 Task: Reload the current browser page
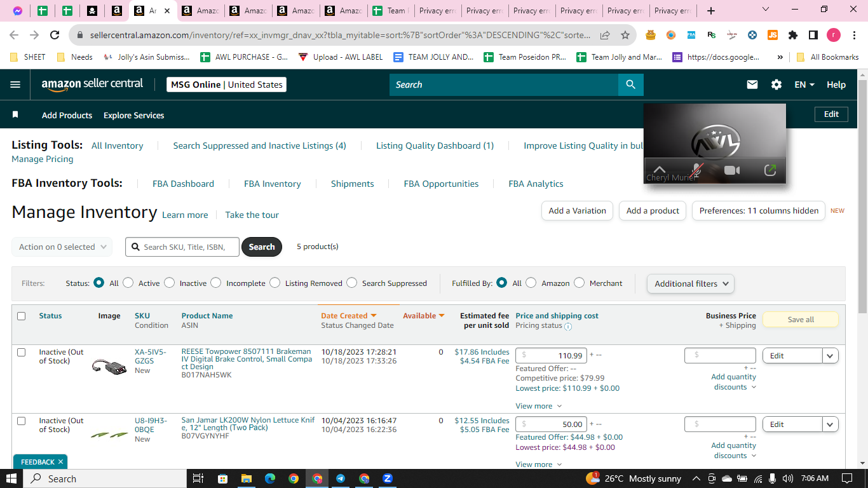coord(55,36)
